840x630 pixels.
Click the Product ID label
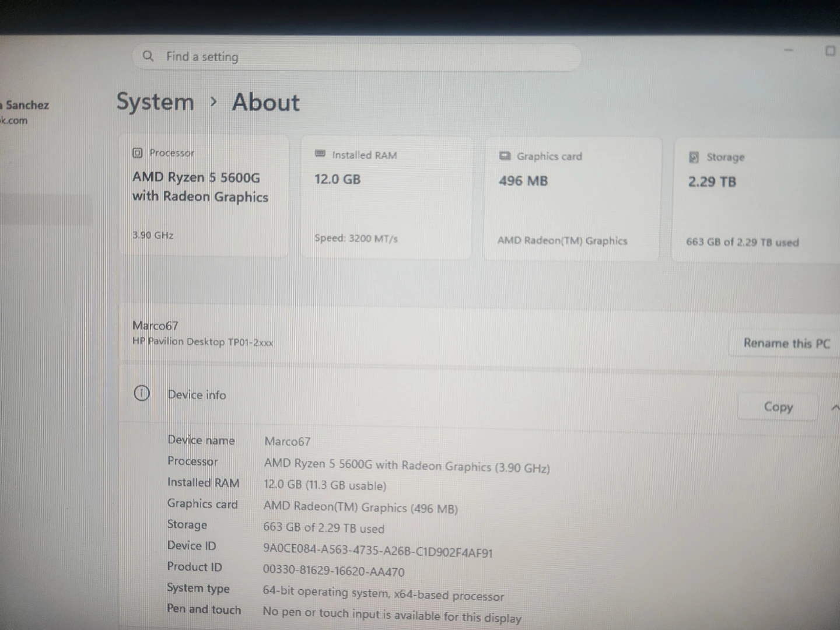(x=194, y=567)
